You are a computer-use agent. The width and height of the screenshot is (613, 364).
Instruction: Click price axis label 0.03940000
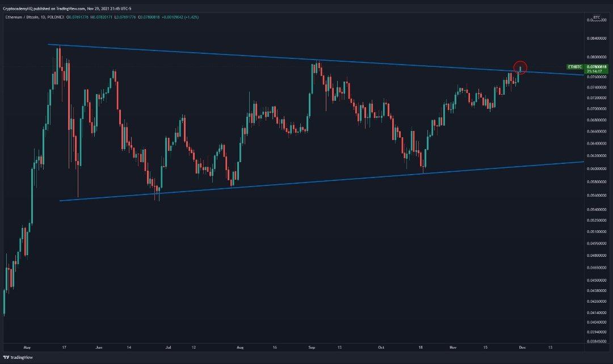click(597, 332)
